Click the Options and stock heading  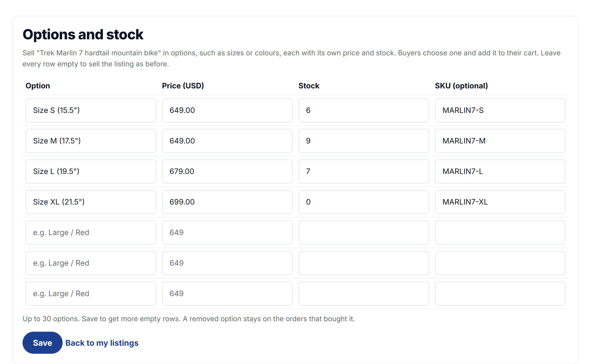[83, 34]
